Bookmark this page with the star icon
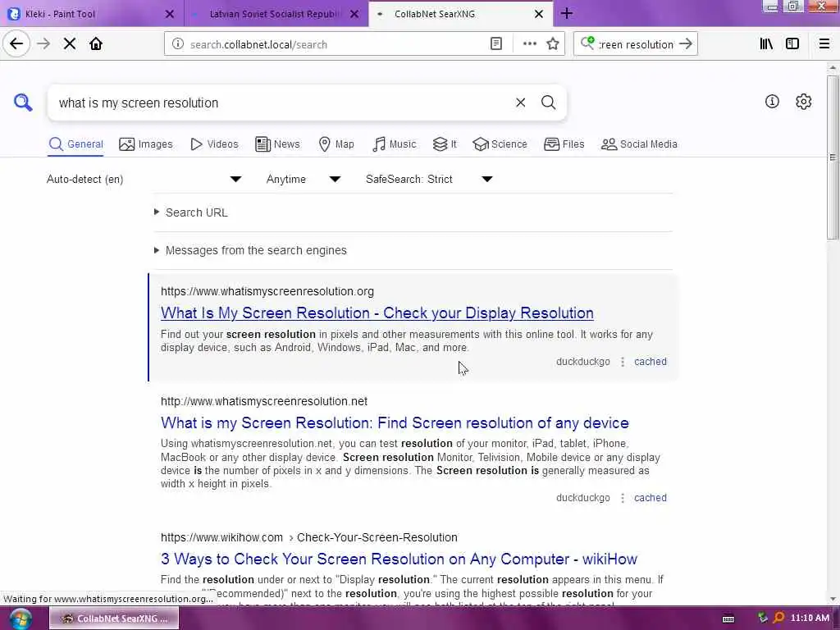Viewport: 840px width, 630px height. (x=553, y=44)
